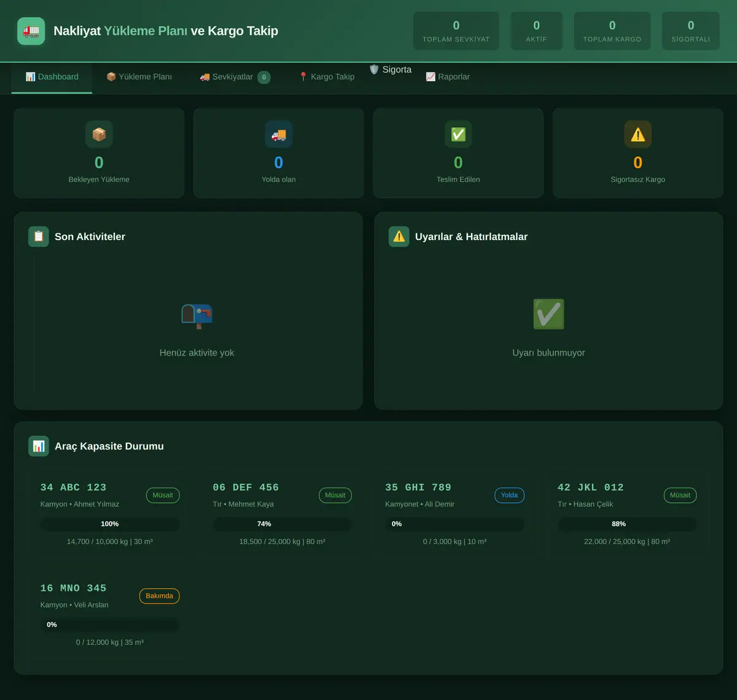The image size is (737, 700).
Task: Click the plate text 42 JKL 012
Action: [x=591, y=488]
